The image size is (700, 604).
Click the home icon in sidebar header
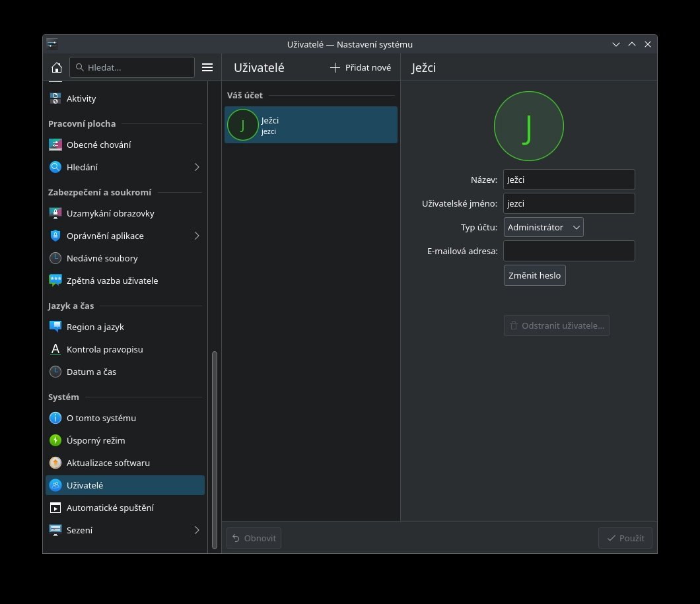point(57,67)
